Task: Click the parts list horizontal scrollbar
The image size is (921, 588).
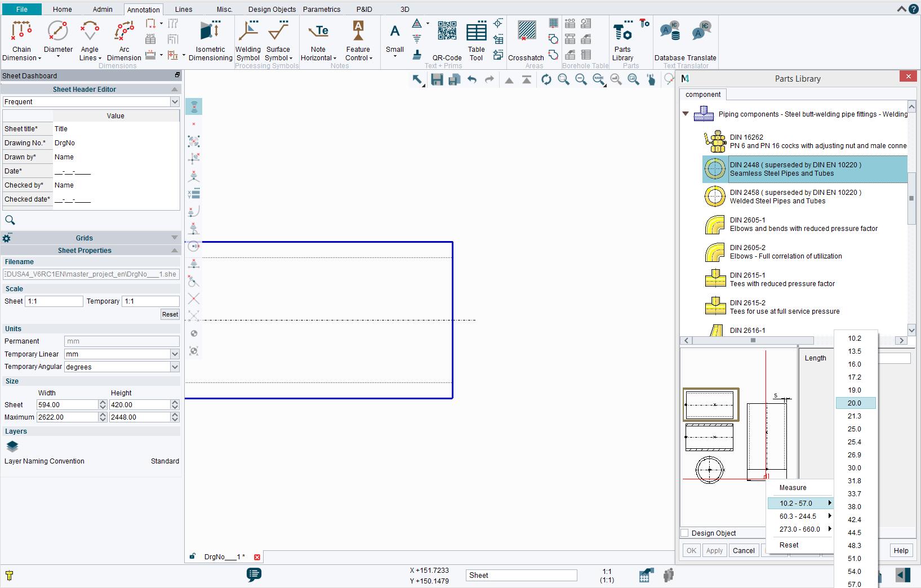Action: [x=753, y=340]
